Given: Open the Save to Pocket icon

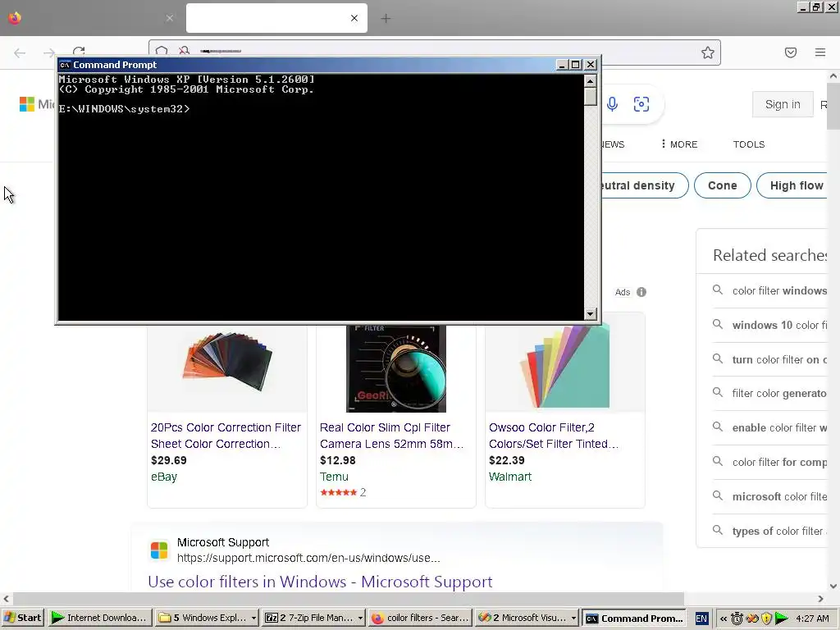Looking at the screenshot, I should point(791,52).
